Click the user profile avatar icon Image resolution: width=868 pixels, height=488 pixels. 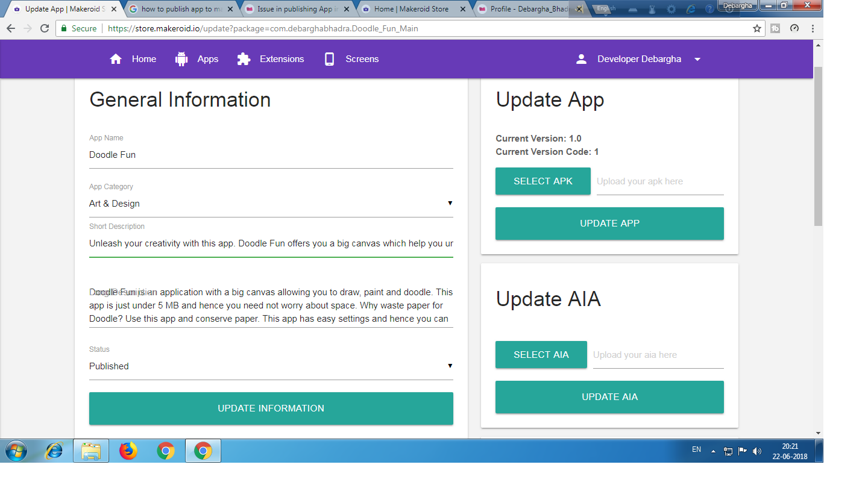[x=581, y=59]
